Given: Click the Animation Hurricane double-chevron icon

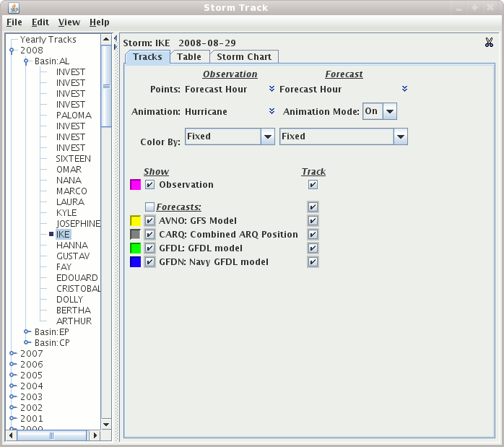Looking at the screenshot, I should [x=272, y=111].
